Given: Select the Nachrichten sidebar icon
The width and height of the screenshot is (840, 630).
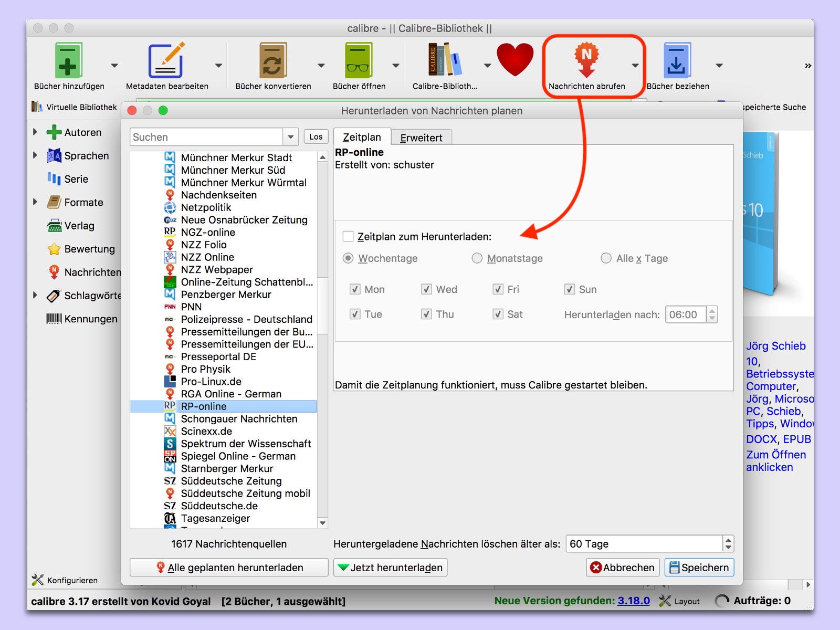Looking at the screenshot, I should 54,272.
